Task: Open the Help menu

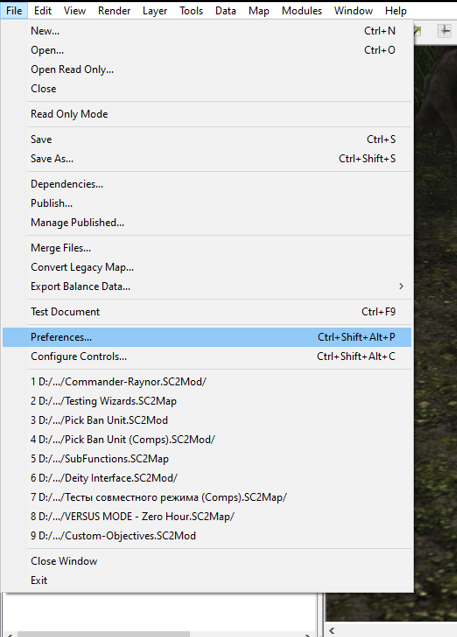Action: [396, 11]
